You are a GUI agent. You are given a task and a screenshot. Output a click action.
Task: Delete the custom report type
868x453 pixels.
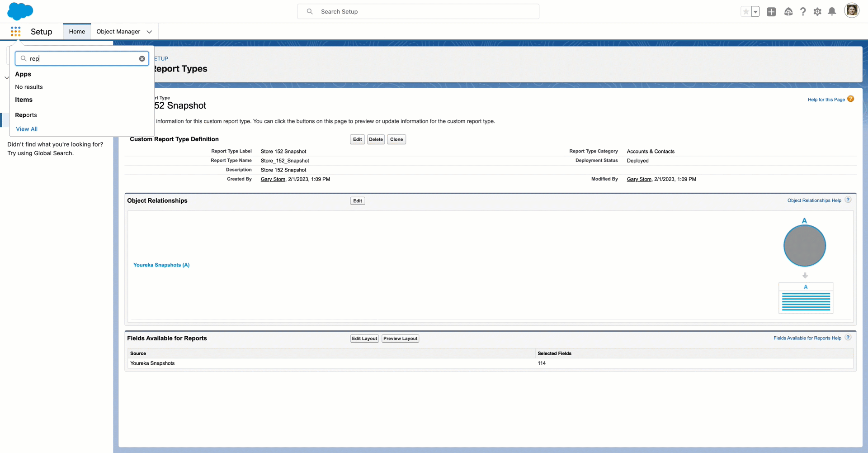coord(376,139)
